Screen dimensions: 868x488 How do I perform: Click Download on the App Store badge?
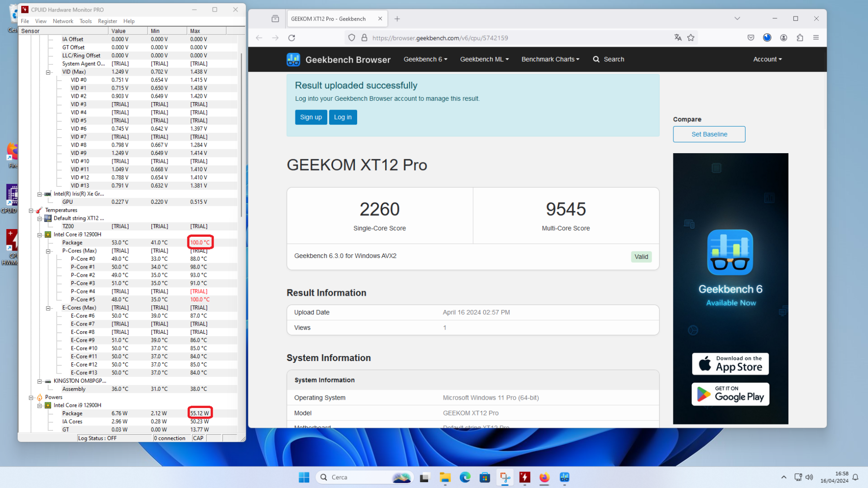point(730,364)
